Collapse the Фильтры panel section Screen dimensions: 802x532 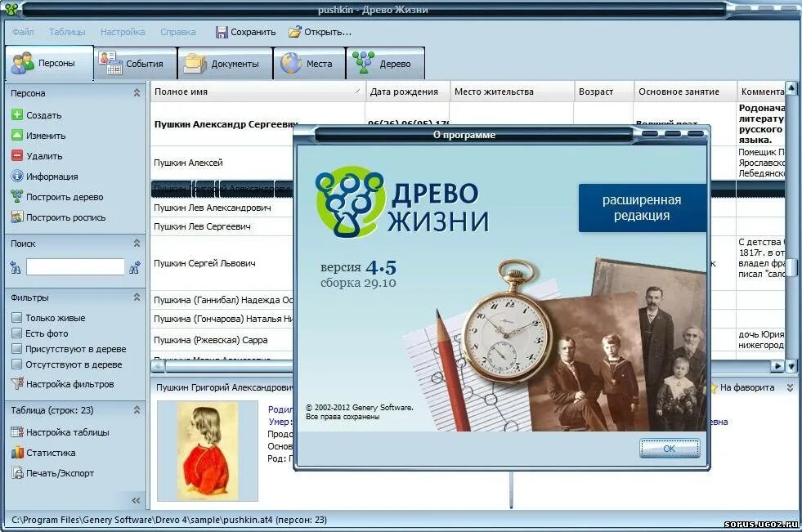(x=137, y=297)
